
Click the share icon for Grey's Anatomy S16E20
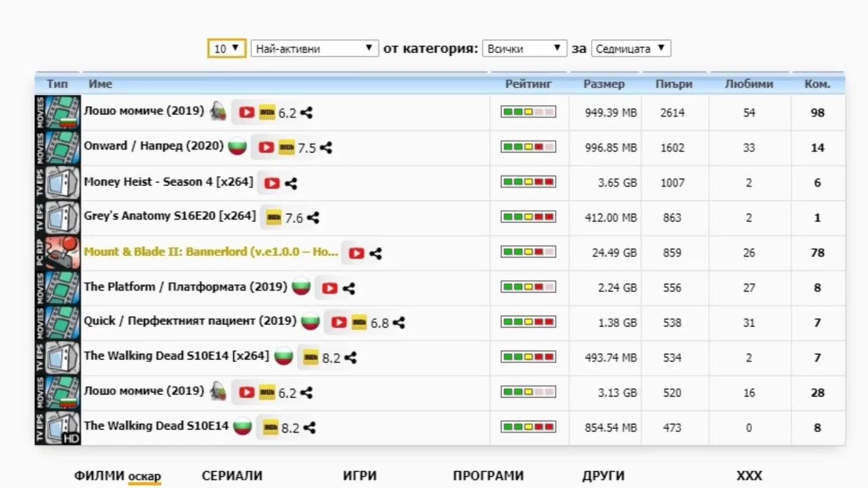click(313, 217)
